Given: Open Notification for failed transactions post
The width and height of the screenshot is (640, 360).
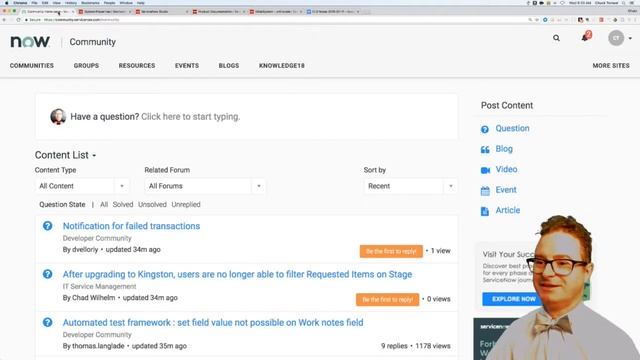Looking at the screenshot, I should 131,226.
